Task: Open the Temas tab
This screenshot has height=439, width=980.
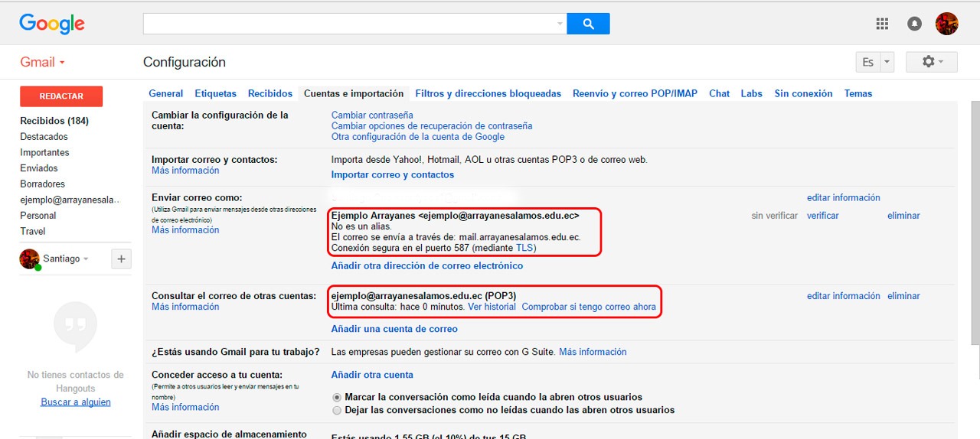Action: pyautogui.click(x=858, y=93)
